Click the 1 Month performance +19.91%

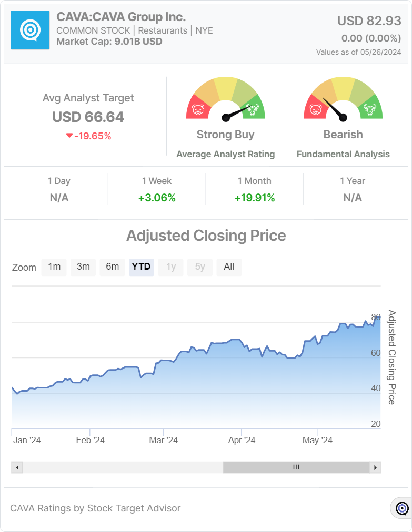click(255, 198)
